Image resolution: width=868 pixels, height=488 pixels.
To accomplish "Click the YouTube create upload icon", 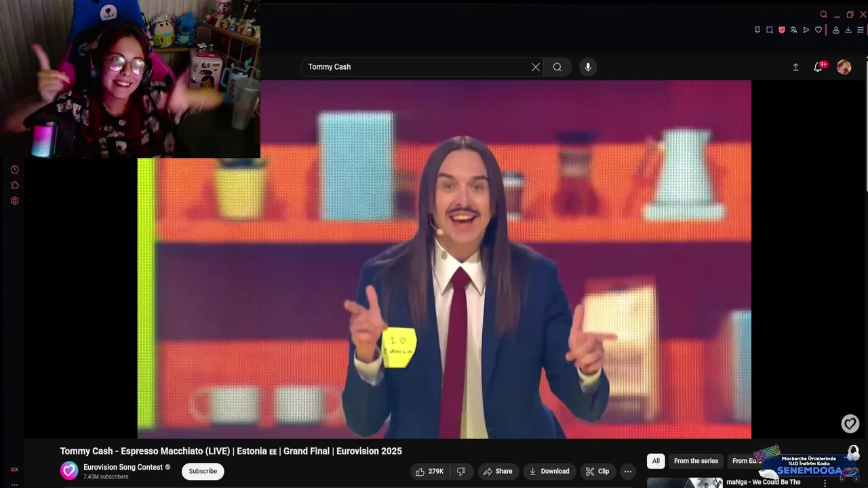I will (795, 67).
